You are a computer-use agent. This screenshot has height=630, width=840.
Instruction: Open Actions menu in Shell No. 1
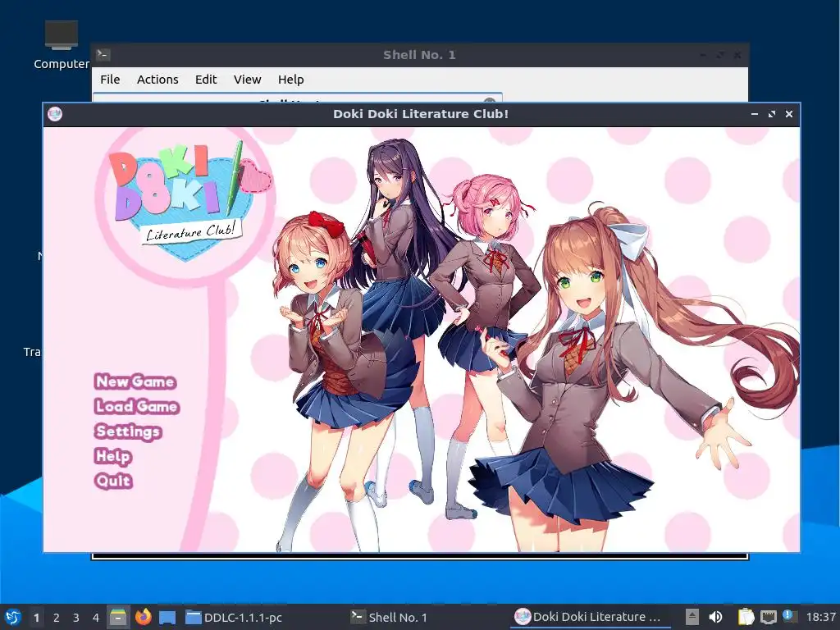[157, 80]
